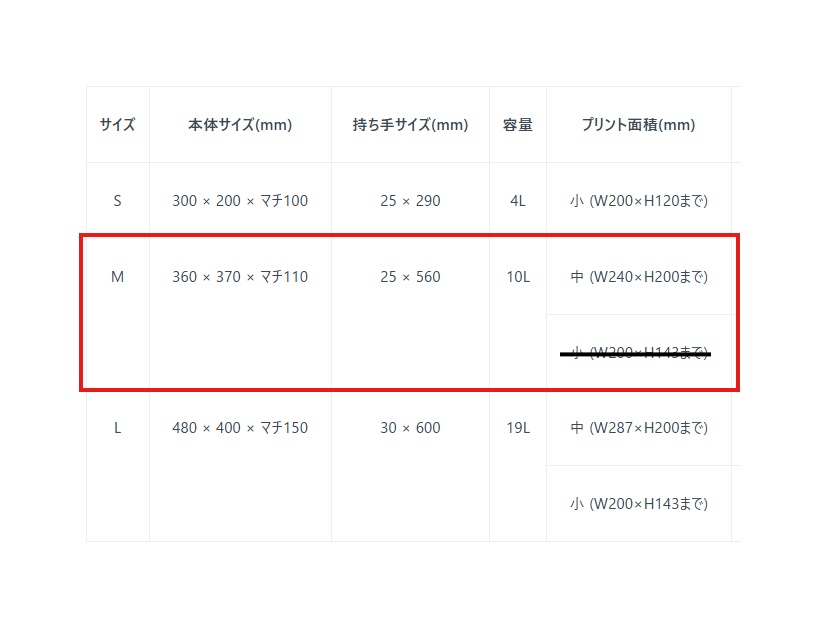This screenshot has width=826, height=633.
Task: Select the 480 × 400 × マチ150 cell
Action: click(240, 428)
